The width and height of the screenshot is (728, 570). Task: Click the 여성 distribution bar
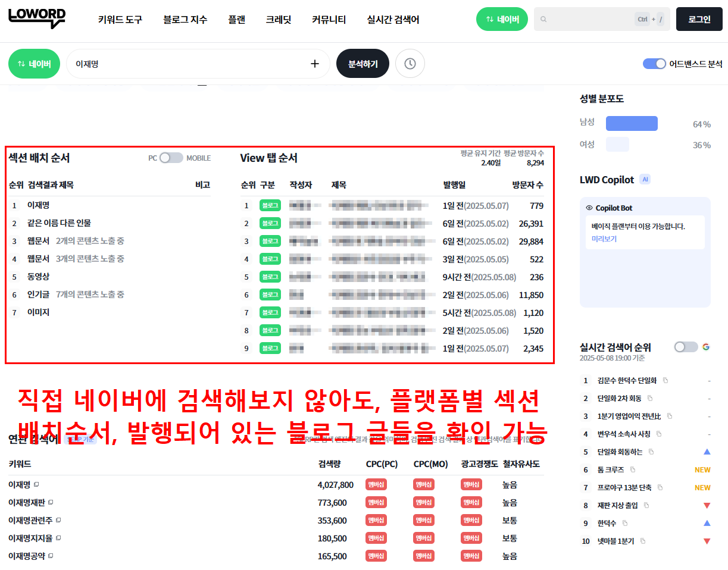click(617, 145)
